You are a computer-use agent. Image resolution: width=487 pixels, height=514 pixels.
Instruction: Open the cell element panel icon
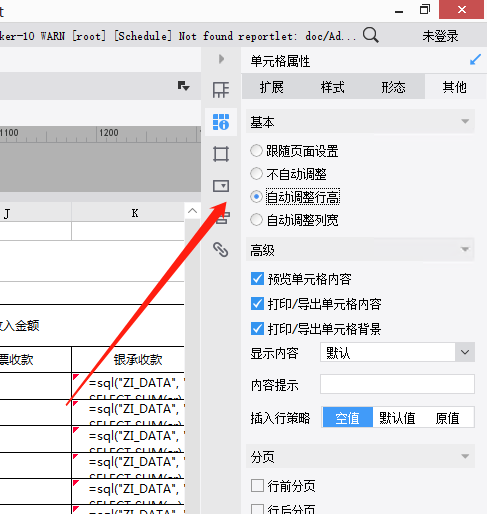pyautogui.click(x=221, y=90)
